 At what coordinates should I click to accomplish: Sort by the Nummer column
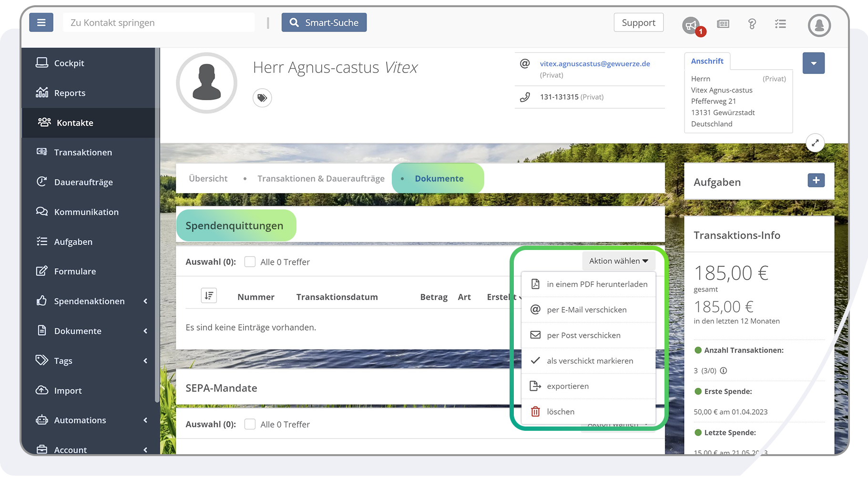pos(256,297)
